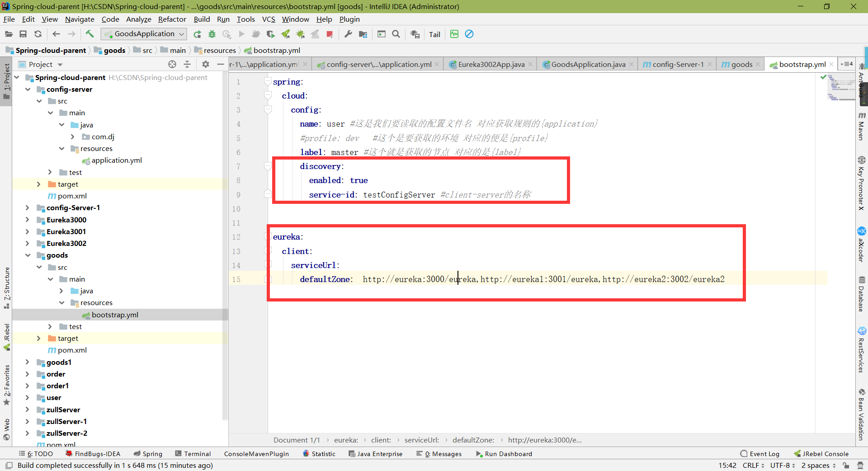The height and width of the screenshot is (471, 868).
Task: Open the 6: TODO tool window
Action: pos(36,454)
